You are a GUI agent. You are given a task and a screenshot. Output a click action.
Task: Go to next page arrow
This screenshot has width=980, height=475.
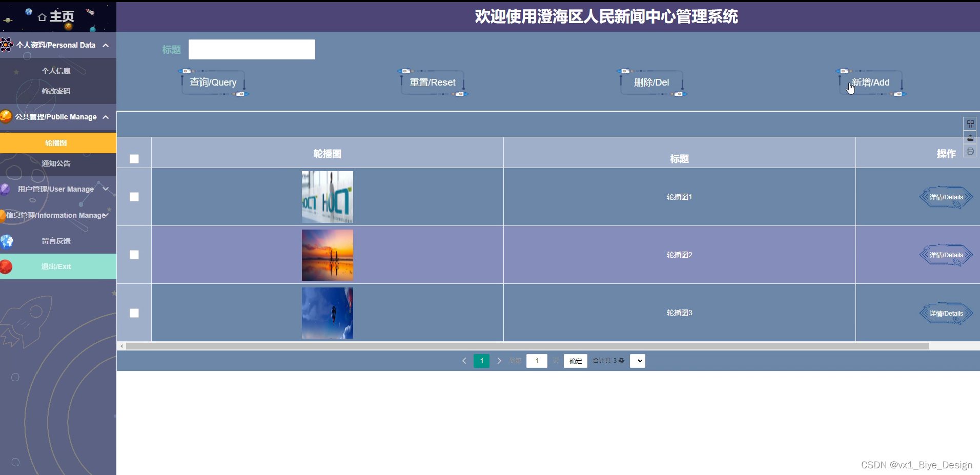click(499, 361)
